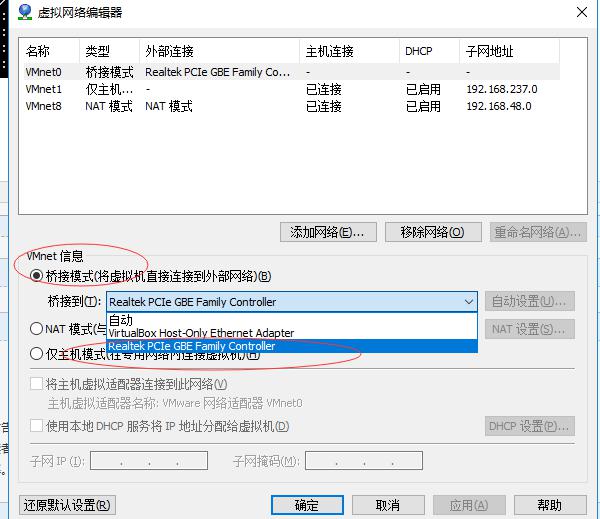
Task: Click the 外部连接 column header
Action: (x=219, y=51)
